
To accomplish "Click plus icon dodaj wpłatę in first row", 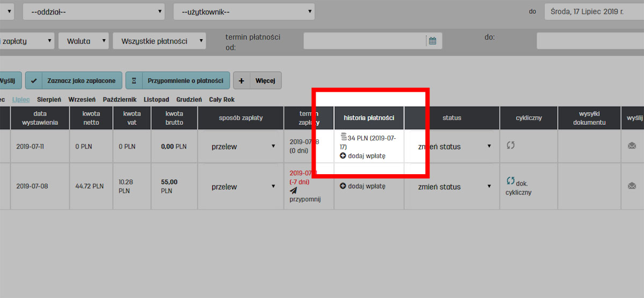I will [x=343, y=156].
